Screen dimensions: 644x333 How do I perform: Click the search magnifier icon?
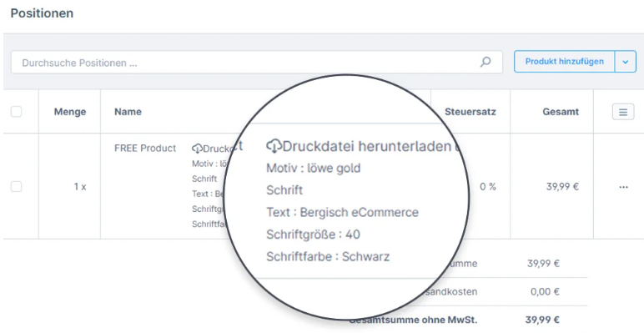tap(486, 62)
